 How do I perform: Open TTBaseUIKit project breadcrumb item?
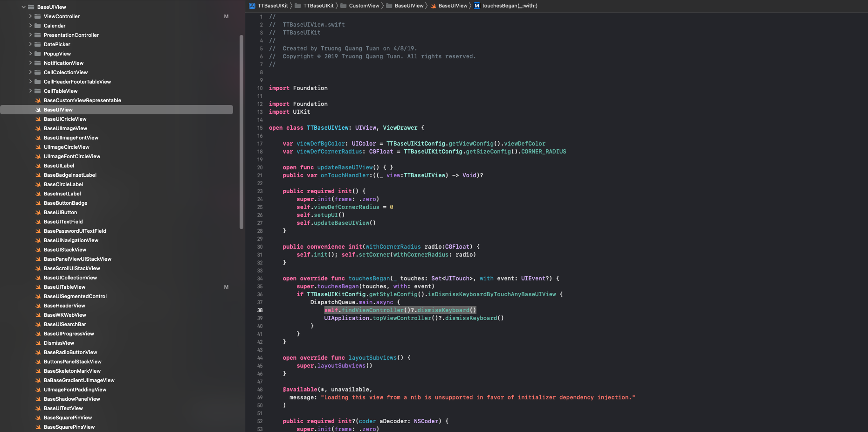click(273, 6)
